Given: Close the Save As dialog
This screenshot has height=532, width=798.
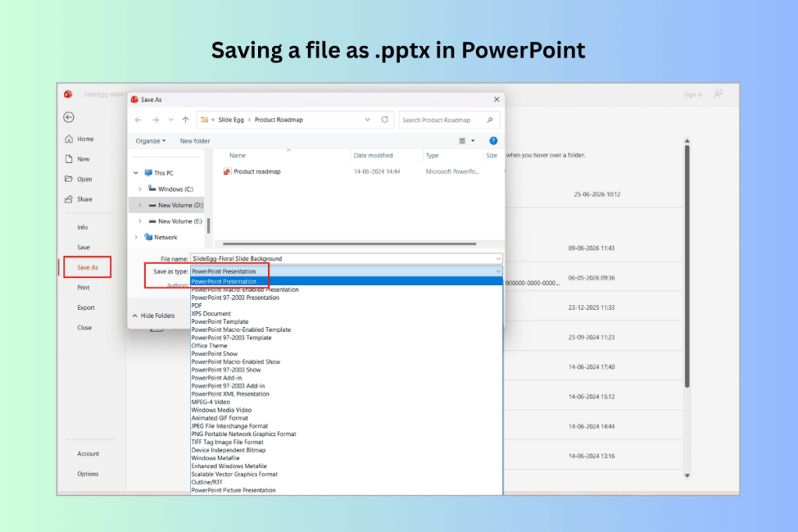Looking at the screenshot, I should 496,100.
